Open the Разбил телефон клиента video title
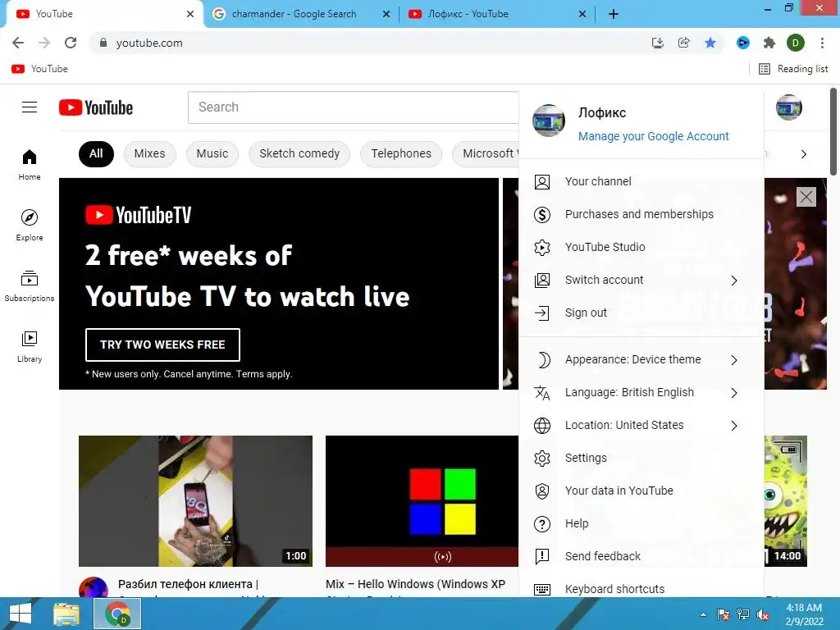 click(189, 584)
